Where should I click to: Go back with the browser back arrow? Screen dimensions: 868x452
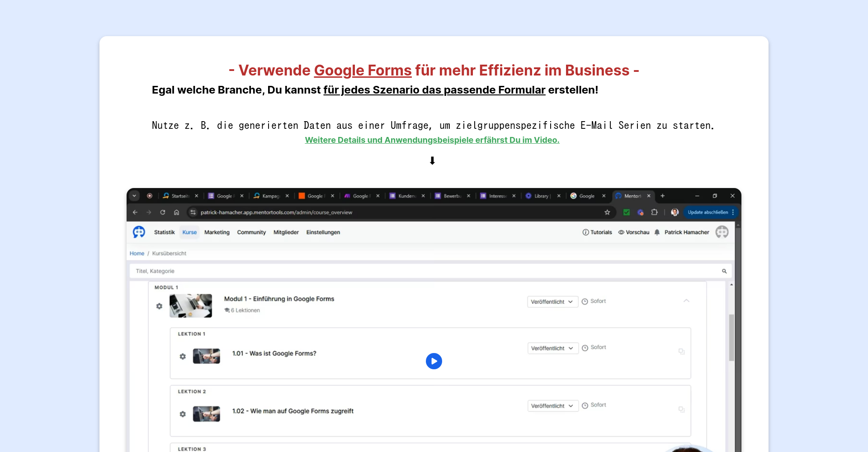tap(135, 212)
